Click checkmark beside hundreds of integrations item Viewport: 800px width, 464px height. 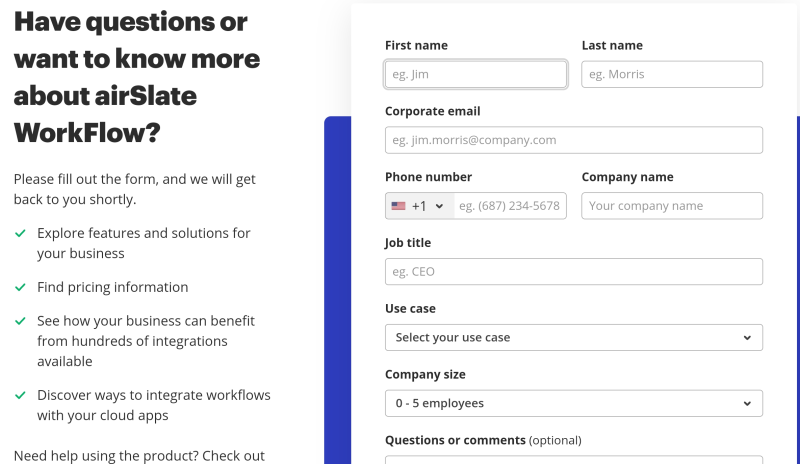click(20, 321)
